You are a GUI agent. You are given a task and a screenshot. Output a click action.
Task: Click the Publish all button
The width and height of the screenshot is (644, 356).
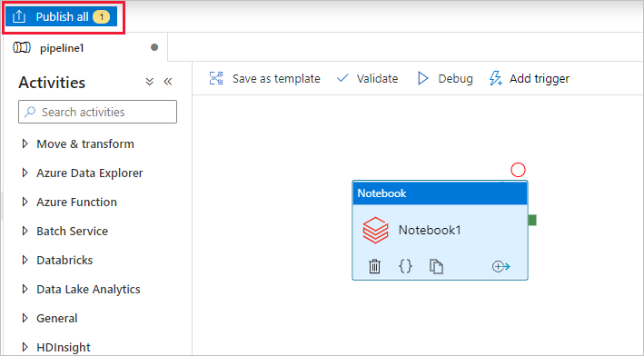click(62, 17)
